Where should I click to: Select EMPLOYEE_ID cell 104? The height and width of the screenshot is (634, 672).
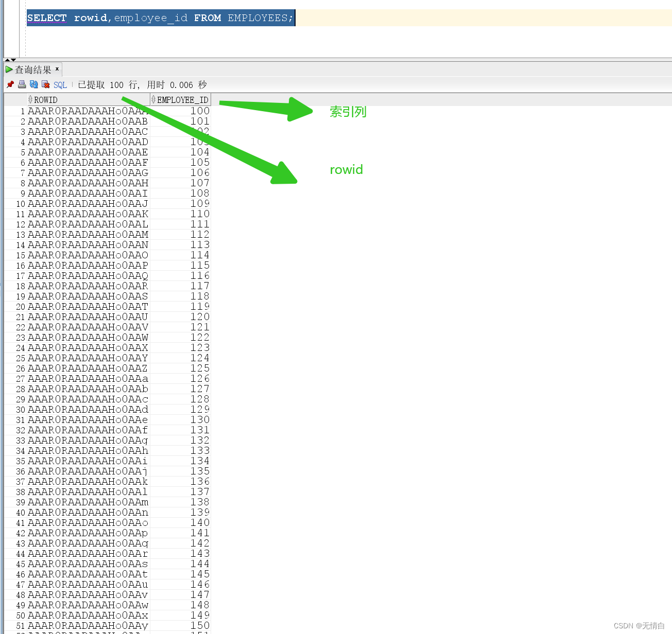(x=180, y=152)
